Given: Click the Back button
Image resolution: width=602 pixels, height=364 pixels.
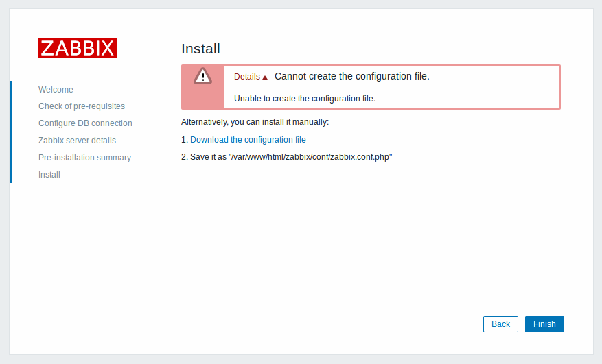Looking at the screenshot, I should coord(500,324).
